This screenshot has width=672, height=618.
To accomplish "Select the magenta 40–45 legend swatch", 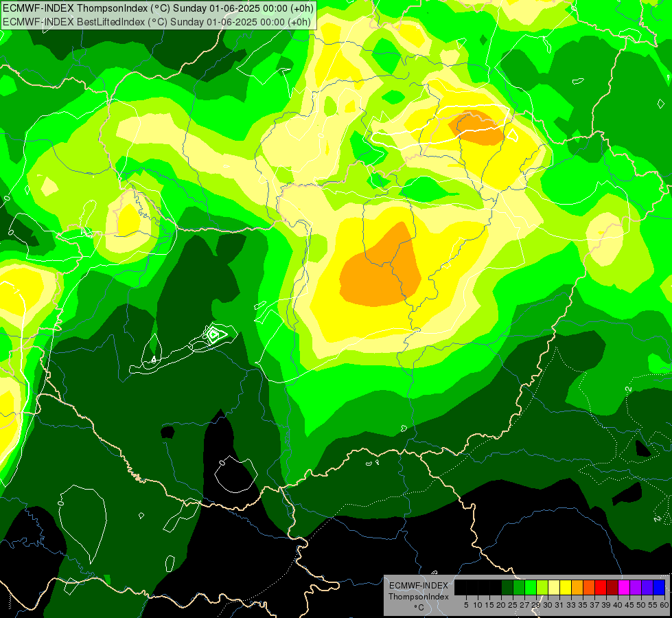I will click(623, 587).
